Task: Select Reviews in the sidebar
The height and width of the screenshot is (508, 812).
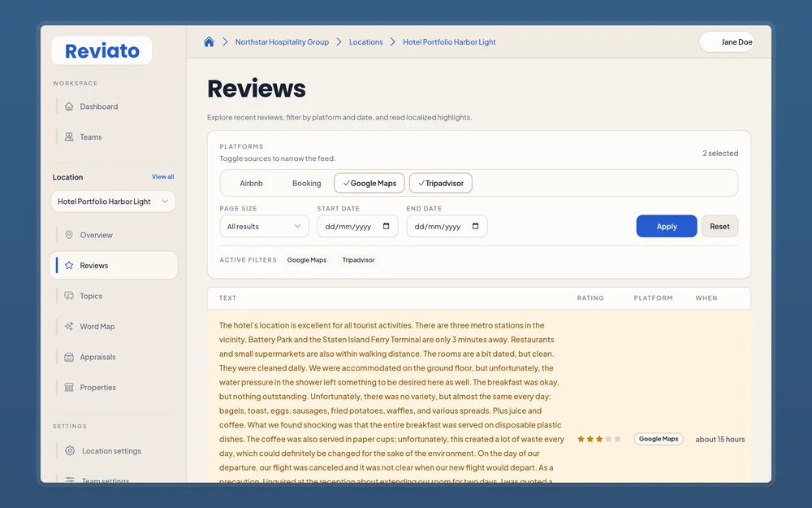Action: [114, 266]
